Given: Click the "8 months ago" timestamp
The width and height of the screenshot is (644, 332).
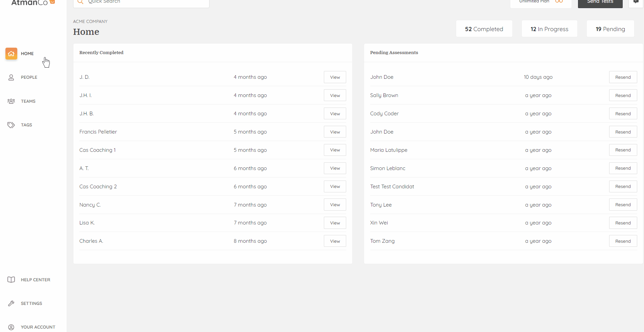Looking at the screenshot, I should 250,241.
